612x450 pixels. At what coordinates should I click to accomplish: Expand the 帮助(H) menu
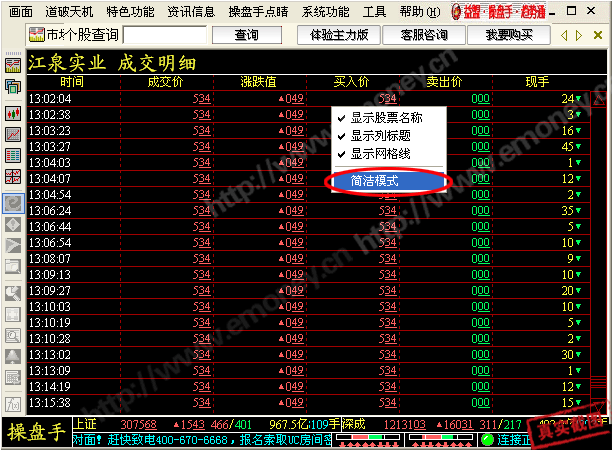pyautogui.click(x=416, y=11)
